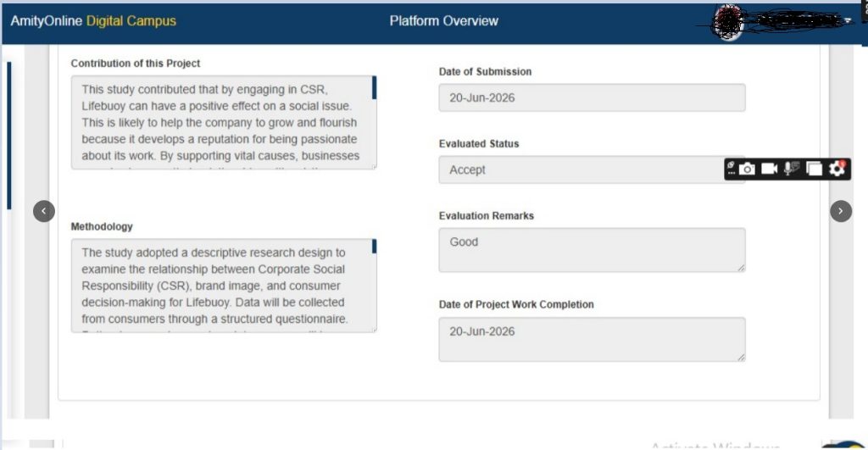Click the camera screenshot icon in overlay toolbar

[747, 169]
